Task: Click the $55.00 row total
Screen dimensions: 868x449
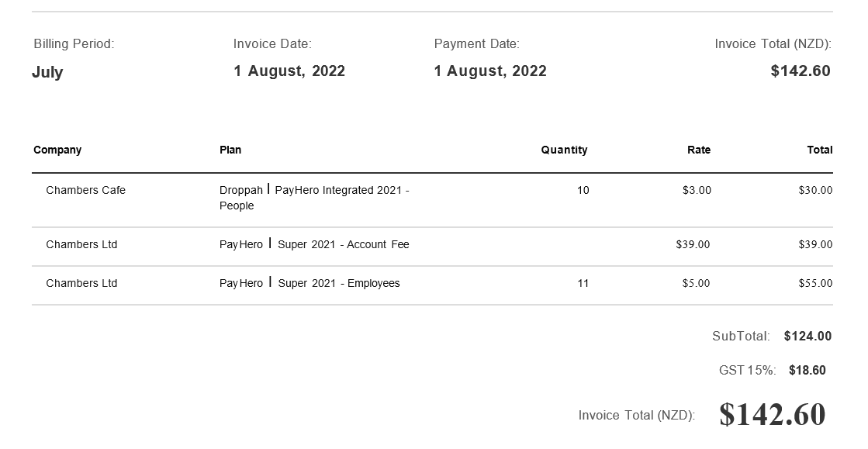Action: pos(815,283)
